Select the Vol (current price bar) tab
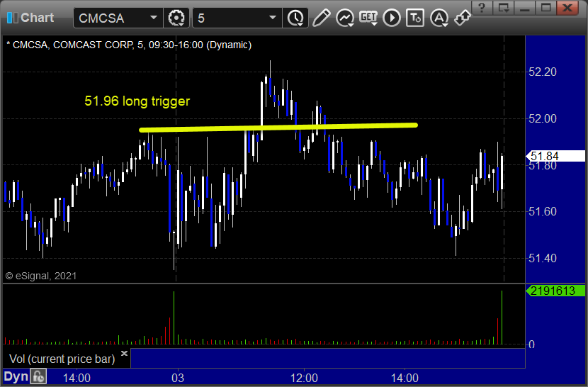This screenshot has width=588, height=387. point(62,359)
